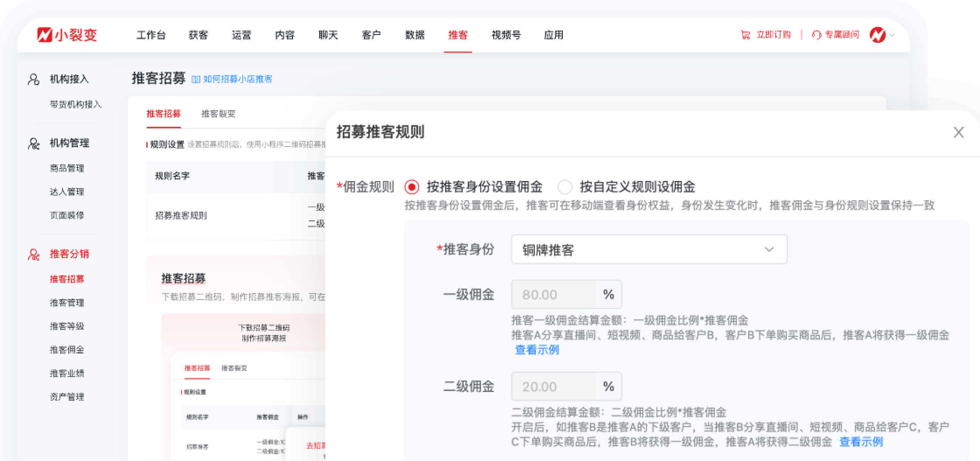The height and width of the screenshot is (461, 980).
Task: Click the 机构接入 sidebar icon
Action: (x=33, y=79)
